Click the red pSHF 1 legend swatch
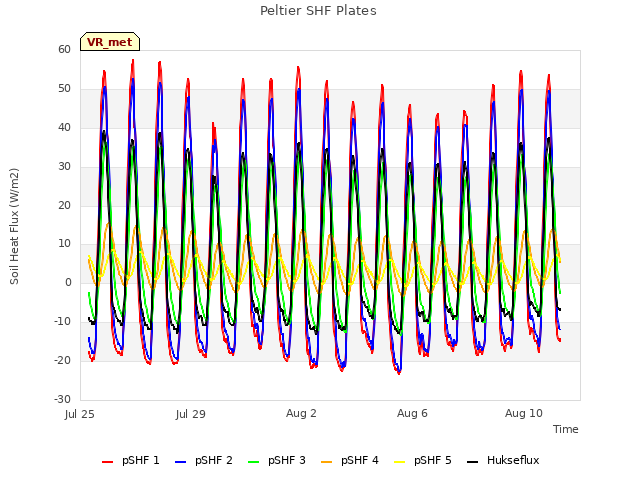 point(107,462)
